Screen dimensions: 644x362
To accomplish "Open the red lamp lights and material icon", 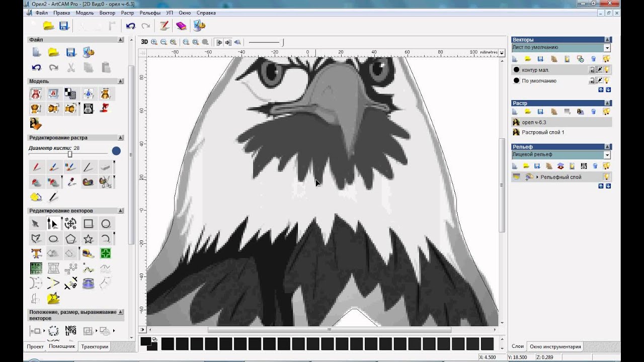I will [x=105, y=108].
